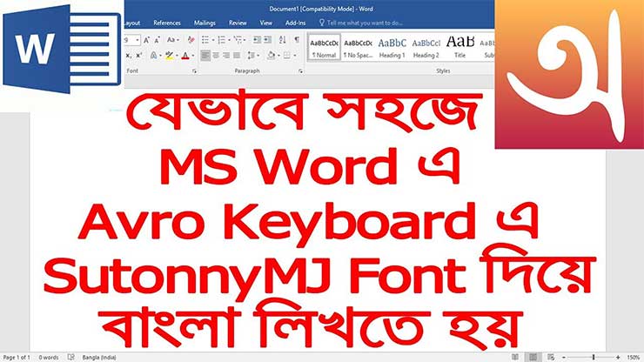Expand the Shading dropdown arrow

coord(278,56)
